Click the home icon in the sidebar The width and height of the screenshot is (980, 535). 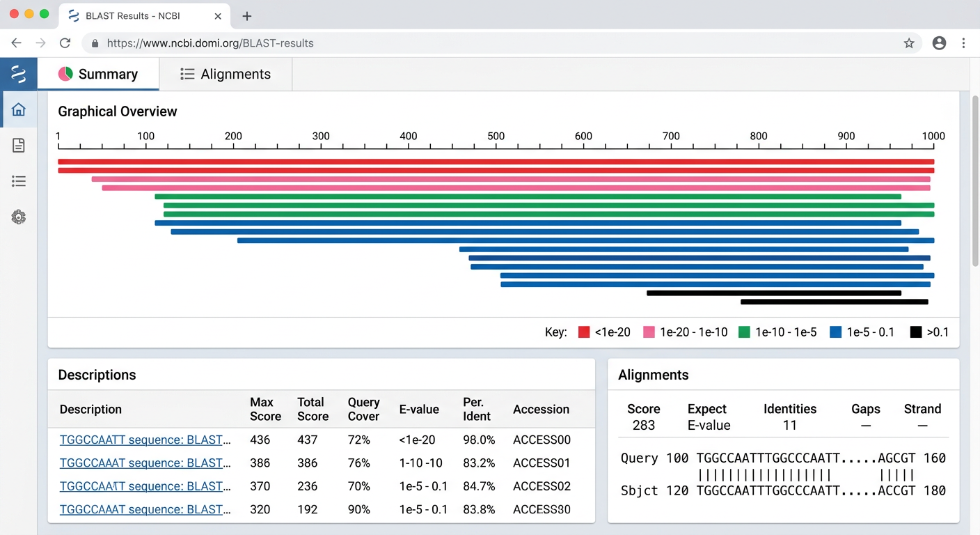coord(19,109)
